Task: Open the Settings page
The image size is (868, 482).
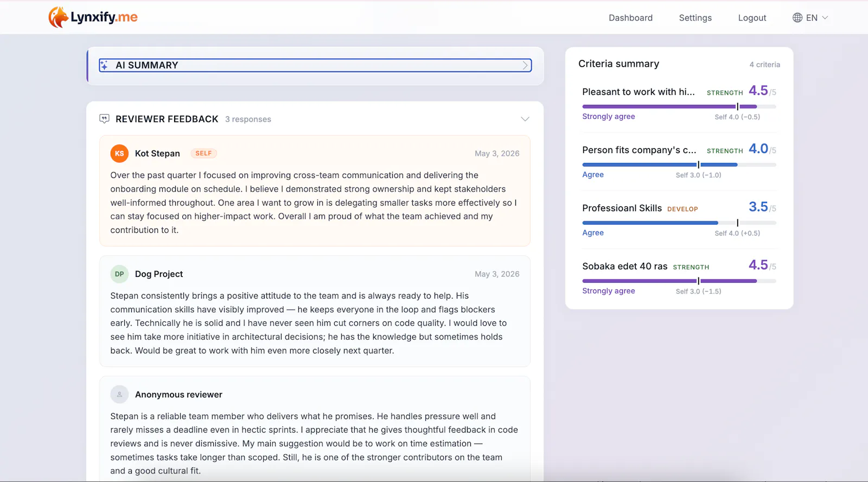Action: coord(695,18)
